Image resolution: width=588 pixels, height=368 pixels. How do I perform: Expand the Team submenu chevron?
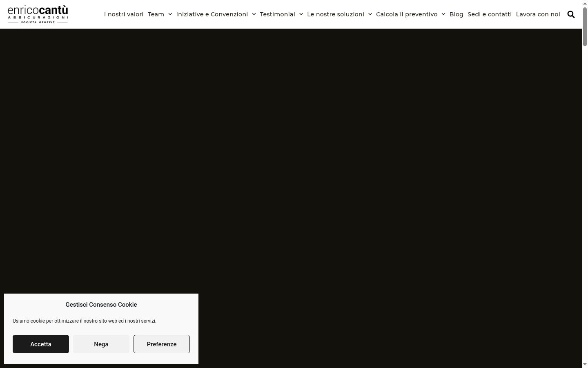(x=170, y=14)
